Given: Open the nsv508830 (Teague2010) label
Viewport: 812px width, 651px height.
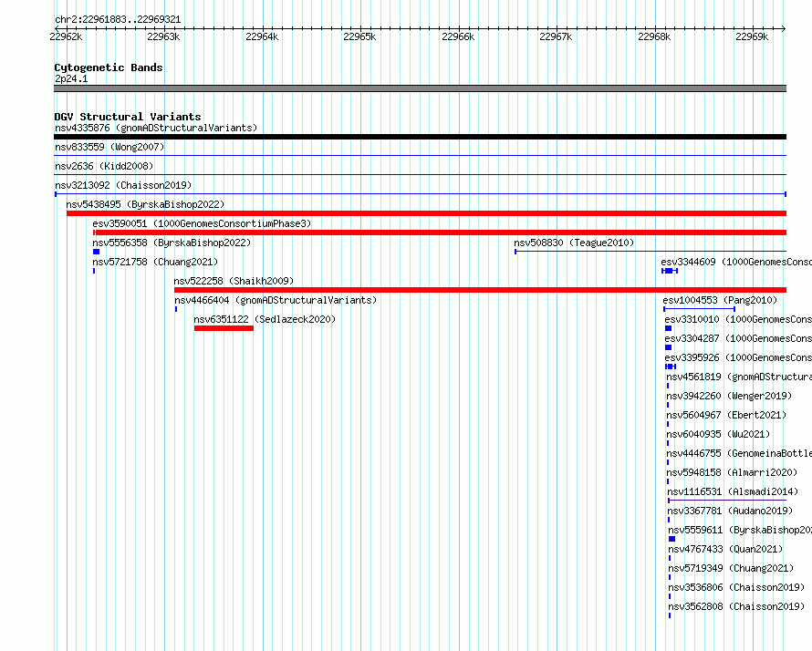Looking at the screenshot, I should tap(574, 243).
